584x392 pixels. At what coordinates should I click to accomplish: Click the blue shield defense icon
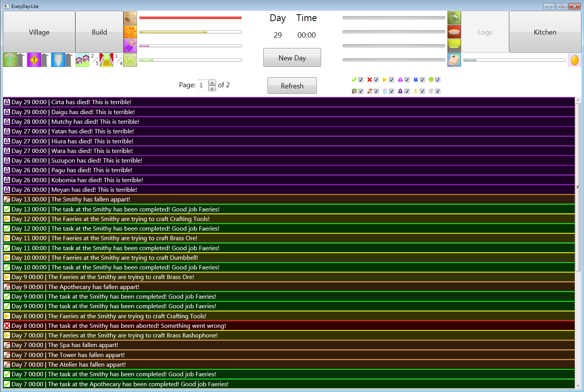[x=58, y=60]
